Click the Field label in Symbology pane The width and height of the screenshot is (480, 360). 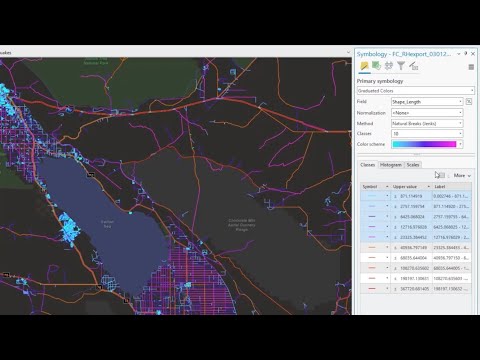362,101
